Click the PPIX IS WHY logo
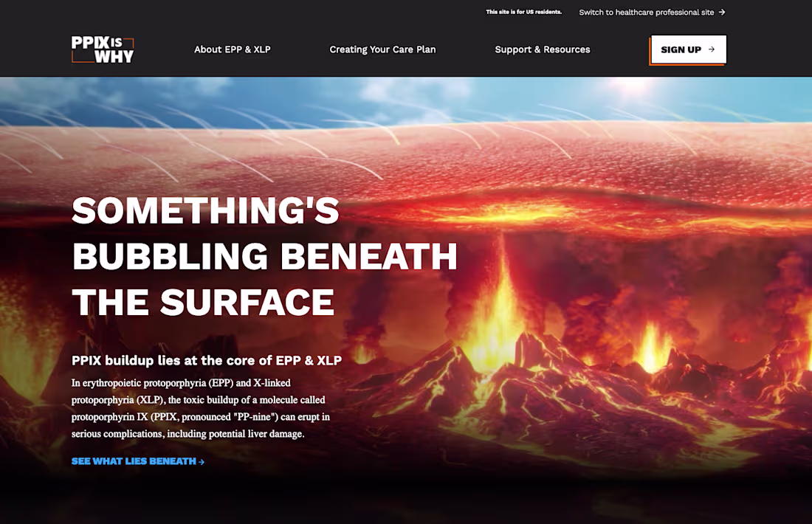 pyautogui.click(x=102, y=49)
